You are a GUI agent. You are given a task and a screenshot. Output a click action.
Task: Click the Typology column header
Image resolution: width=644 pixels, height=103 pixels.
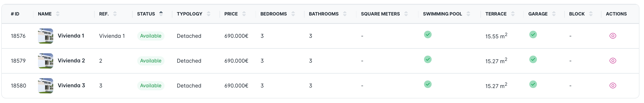coord(190,14)
